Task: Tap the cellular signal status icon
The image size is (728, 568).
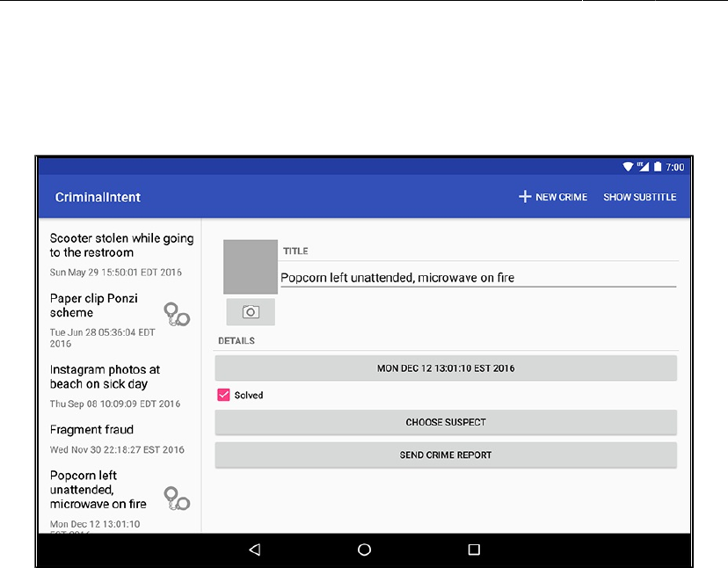Action: [x=643, y=167]
